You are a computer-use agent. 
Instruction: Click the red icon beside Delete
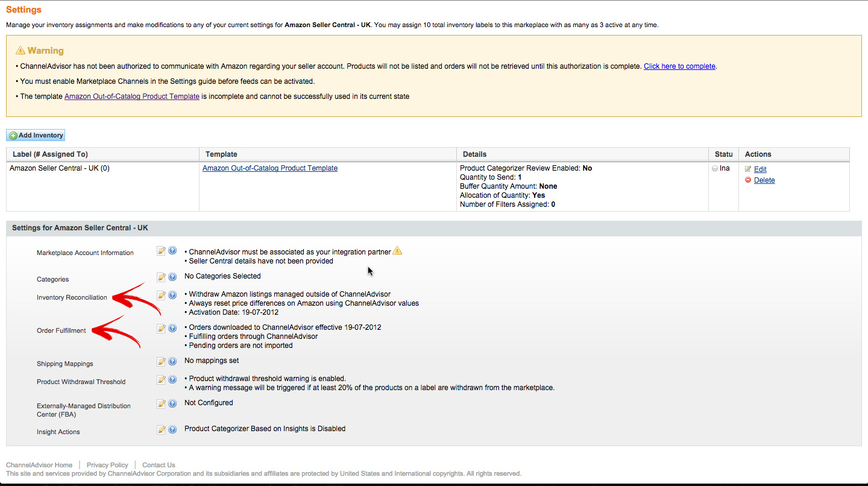pos(748,180)
